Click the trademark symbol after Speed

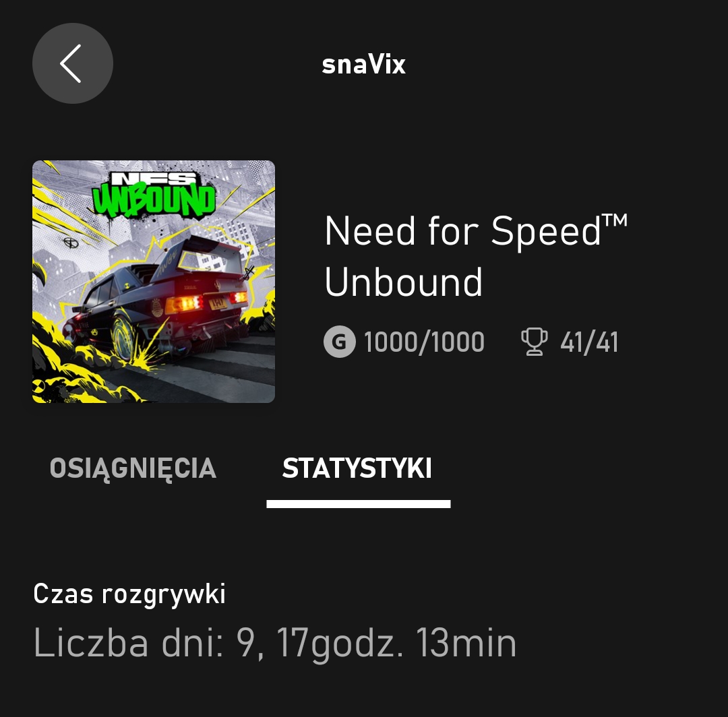[615, 220]
